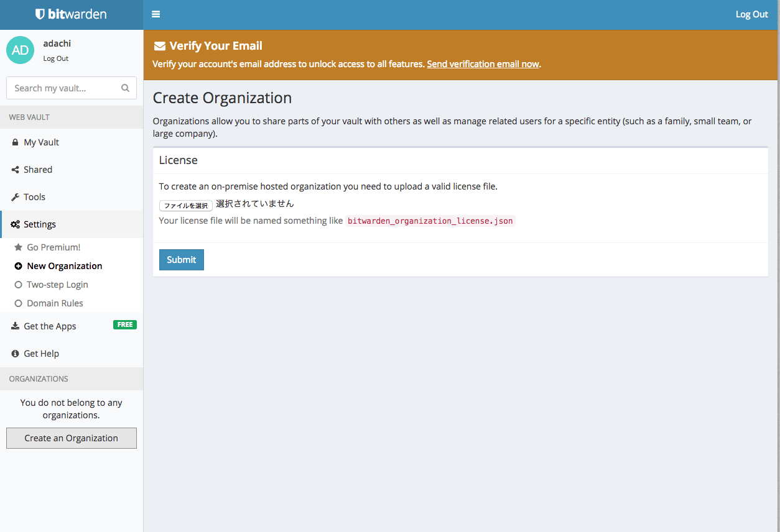Open Two-step Login settings
This screenshot has height=532, width=780.
pyautogui.click(x=57, y=285)
